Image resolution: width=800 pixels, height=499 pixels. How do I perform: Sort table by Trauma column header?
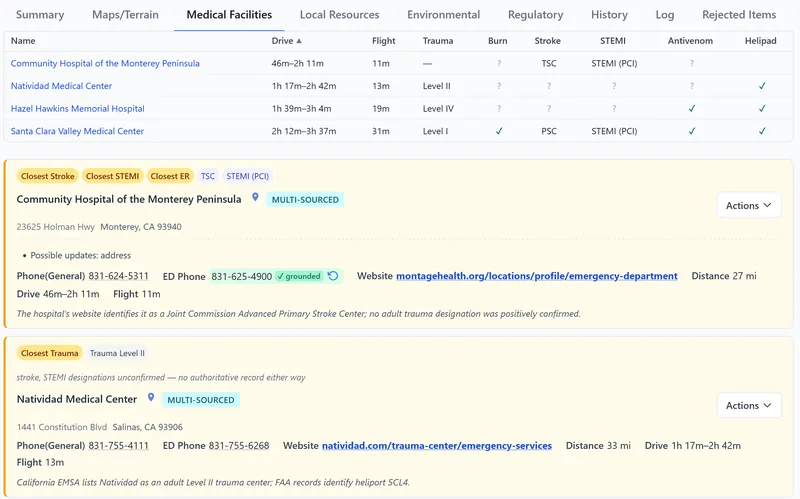[438, 41]
